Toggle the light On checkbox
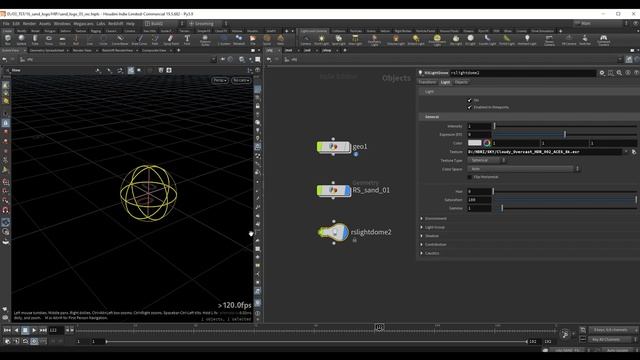The height and width of the screenshot is (360, 640). coord(469,100)
